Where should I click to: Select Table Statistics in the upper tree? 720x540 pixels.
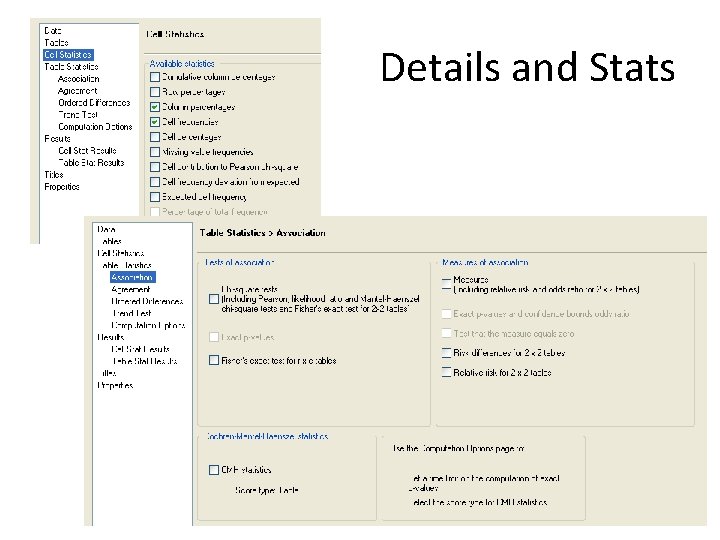pos(71,67)
